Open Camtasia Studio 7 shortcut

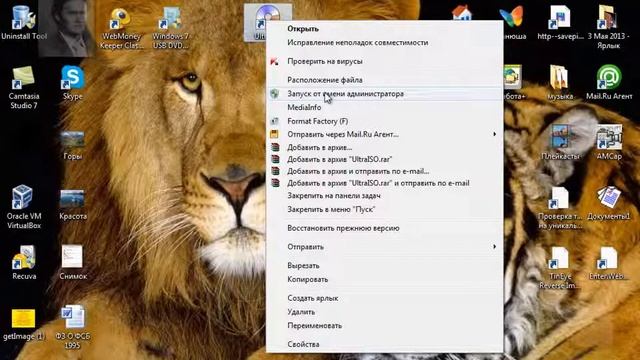pos(24,87)
